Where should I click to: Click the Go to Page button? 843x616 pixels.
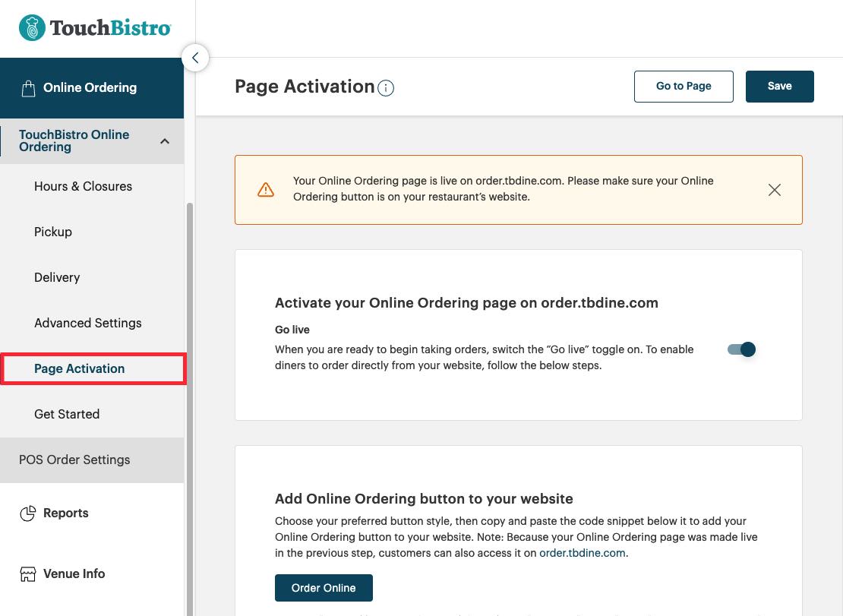(683, 86)
